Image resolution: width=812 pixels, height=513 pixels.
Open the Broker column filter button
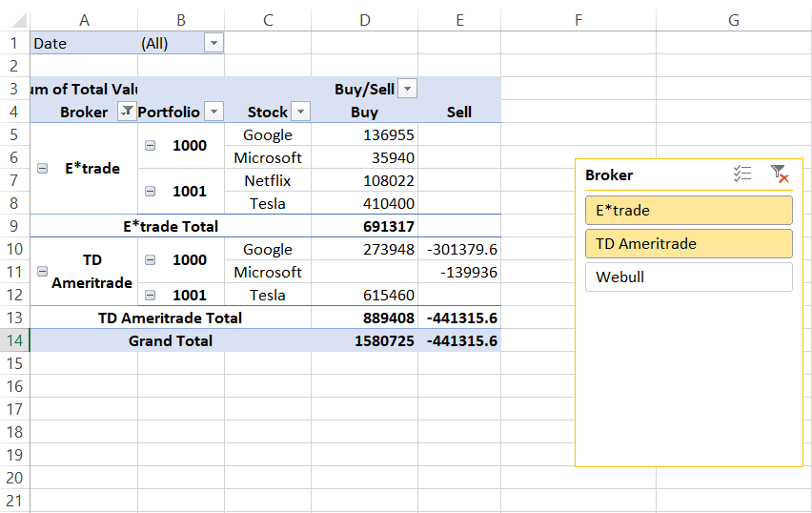tap(126, 112)
